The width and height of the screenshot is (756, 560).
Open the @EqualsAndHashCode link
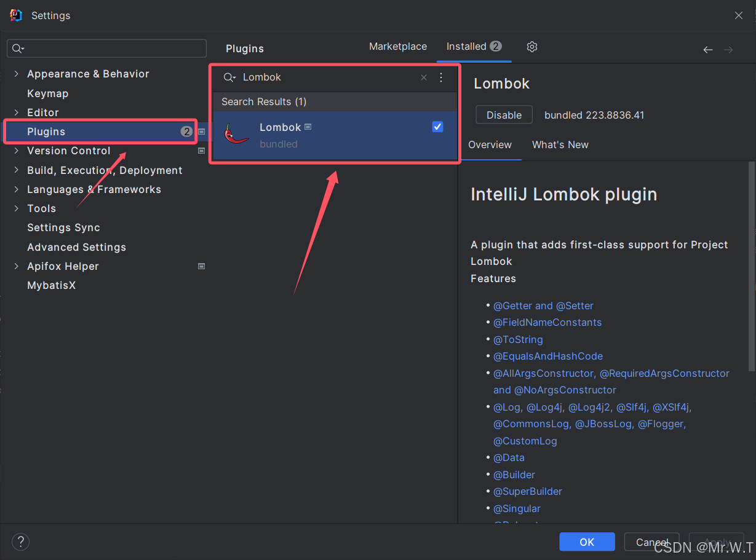(548, 356)
